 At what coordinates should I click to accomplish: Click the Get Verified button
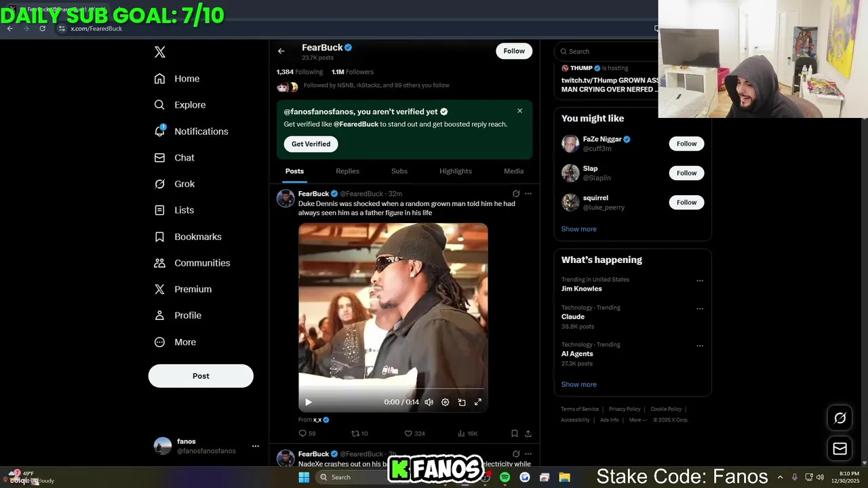(311, 144)
